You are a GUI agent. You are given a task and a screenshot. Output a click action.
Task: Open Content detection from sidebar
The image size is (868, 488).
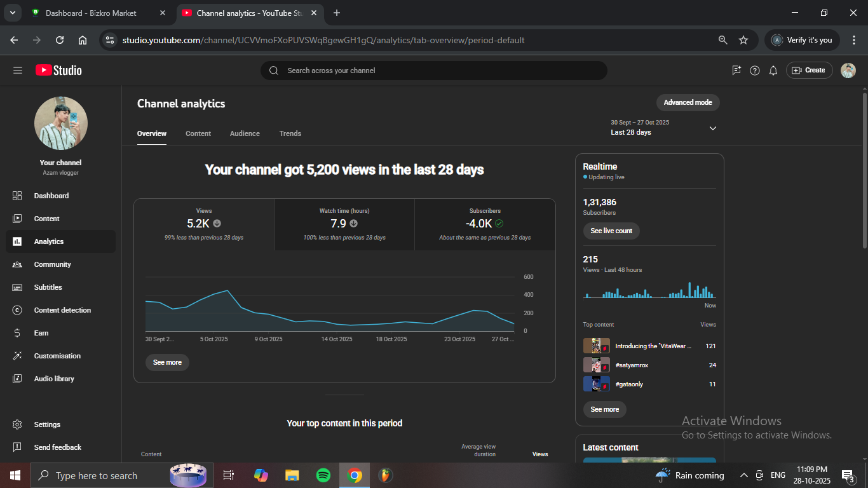62,310
